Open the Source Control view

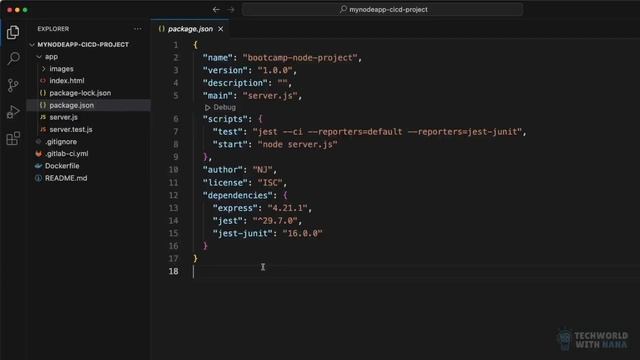click(x=13, y=85)
